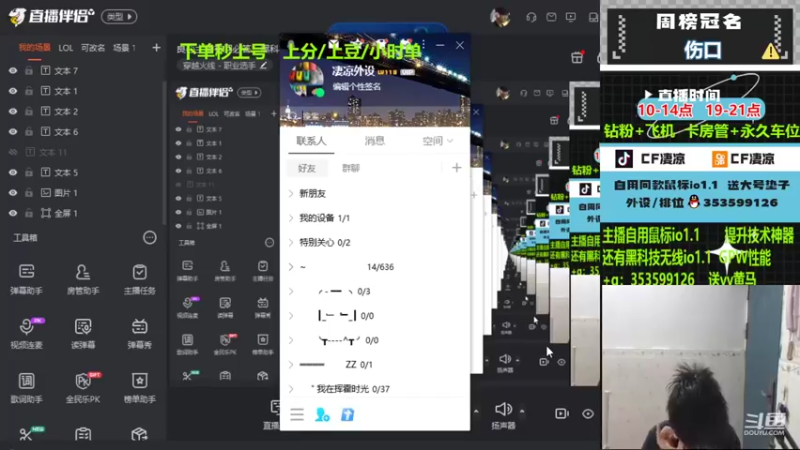
Task: Click the camera record icon near speaker
Action: point(561,413)
